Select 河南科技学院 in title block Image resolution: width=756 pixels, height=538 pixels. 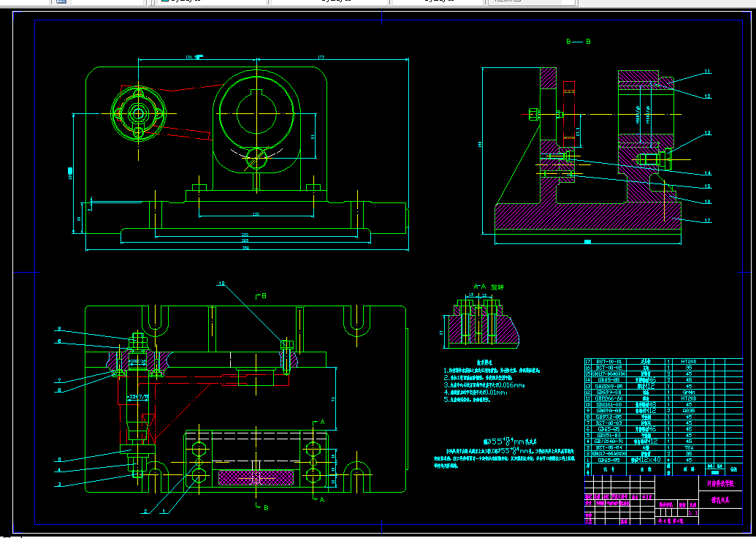[x=720, y=483]
